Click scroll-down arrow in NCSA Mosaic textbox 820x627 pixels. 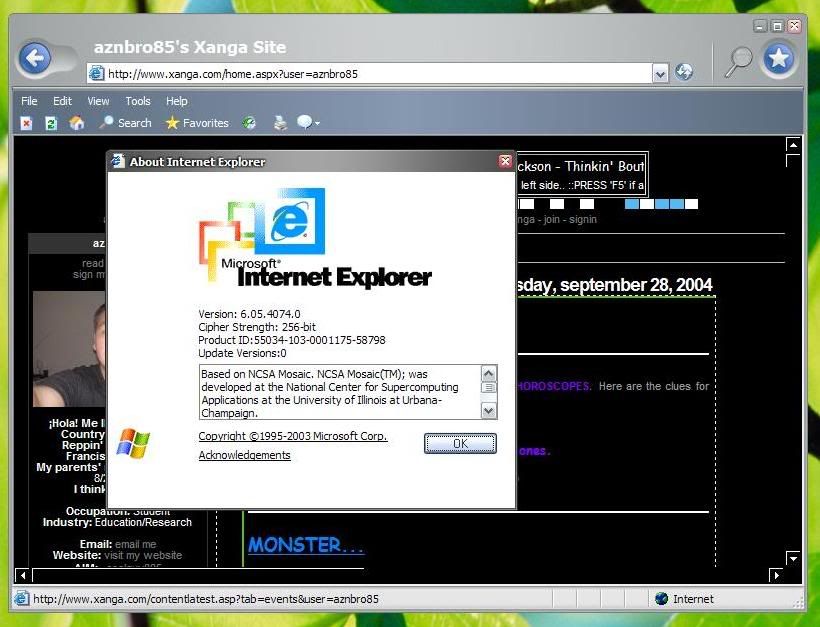(x=488, y=411)
